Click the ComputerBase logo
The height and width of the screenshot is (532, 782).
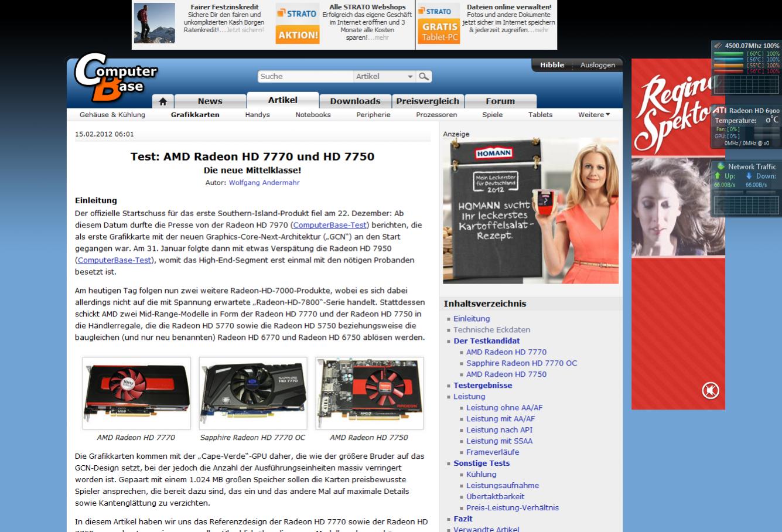tap(115, 77)
